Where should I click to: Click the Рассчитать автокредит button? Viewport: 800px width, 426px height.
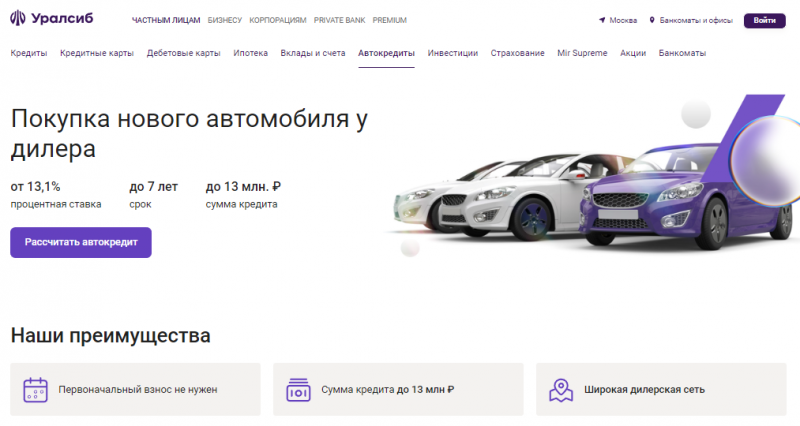[81, 242]
